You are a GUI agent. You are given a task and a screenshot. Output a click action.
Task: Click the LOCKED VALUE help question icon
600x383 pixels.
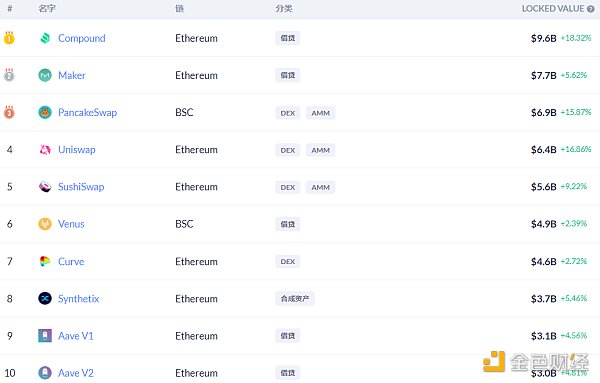[x=591, y=9]
